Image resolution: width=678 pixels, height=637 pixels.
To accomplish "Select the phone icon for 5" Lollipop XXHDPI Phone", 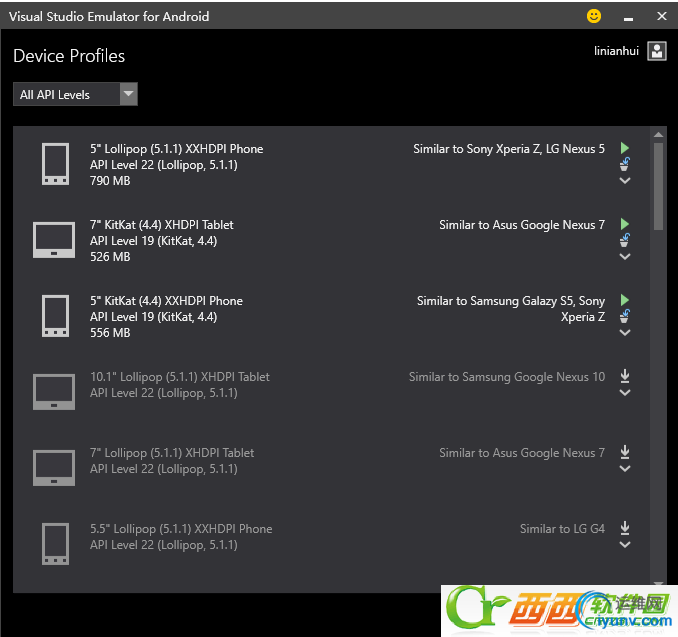I will [x=55, y=164].
